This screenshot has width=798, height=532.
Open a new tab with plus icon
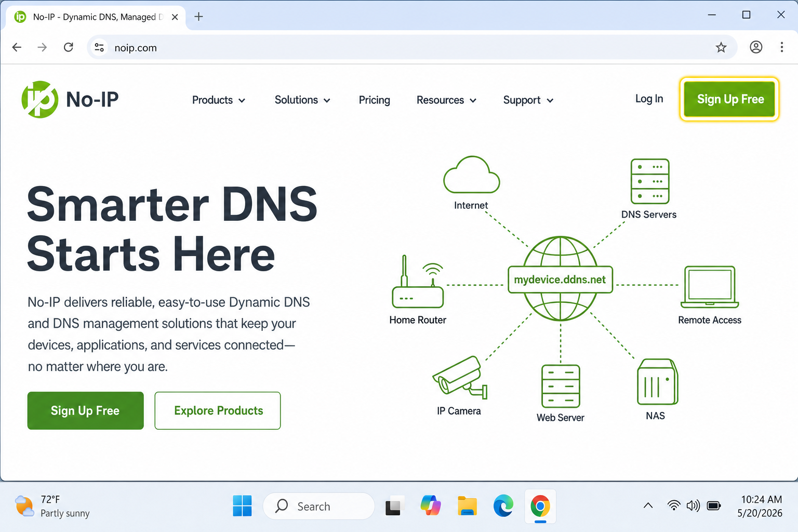(x=198, y=17)
